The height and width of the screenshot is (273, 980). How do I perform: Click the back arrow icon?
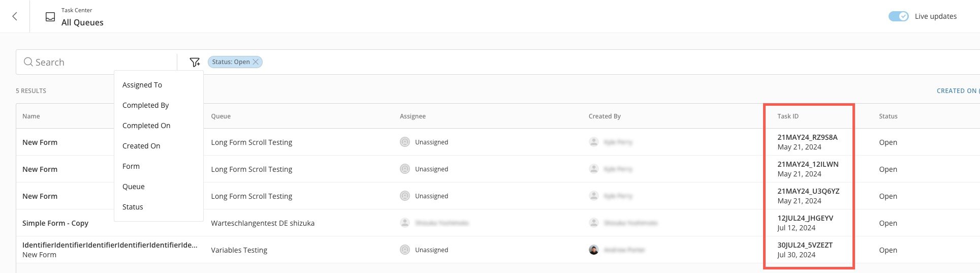15,16
